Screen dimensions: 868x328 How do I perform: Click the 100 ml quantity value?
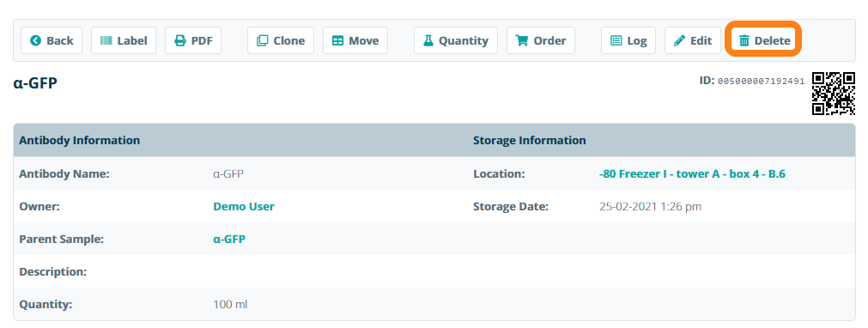(x=230, y=305)
